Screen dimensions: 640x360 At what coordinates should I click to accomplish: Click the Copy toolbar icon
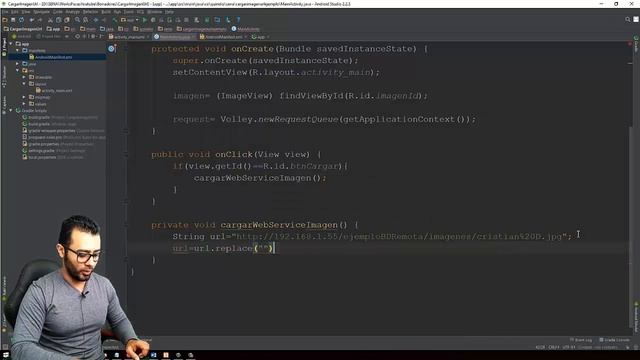59,20
